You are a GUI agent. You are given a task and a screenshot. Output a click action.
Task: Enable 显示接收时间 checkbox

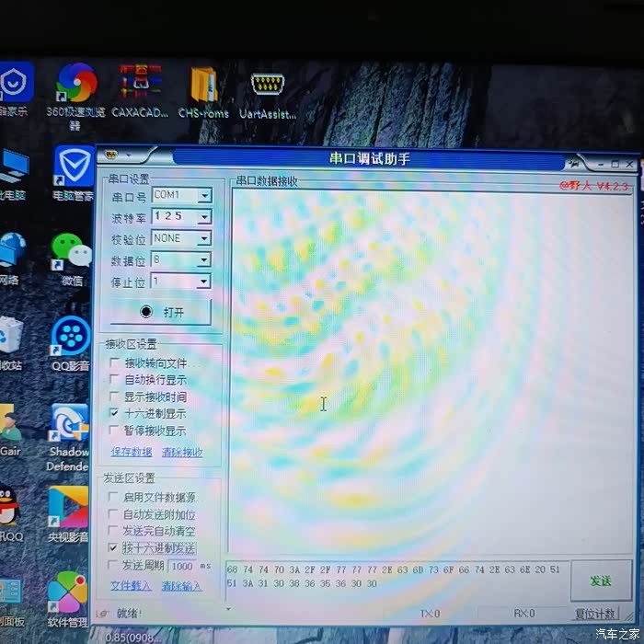(114, 396)
